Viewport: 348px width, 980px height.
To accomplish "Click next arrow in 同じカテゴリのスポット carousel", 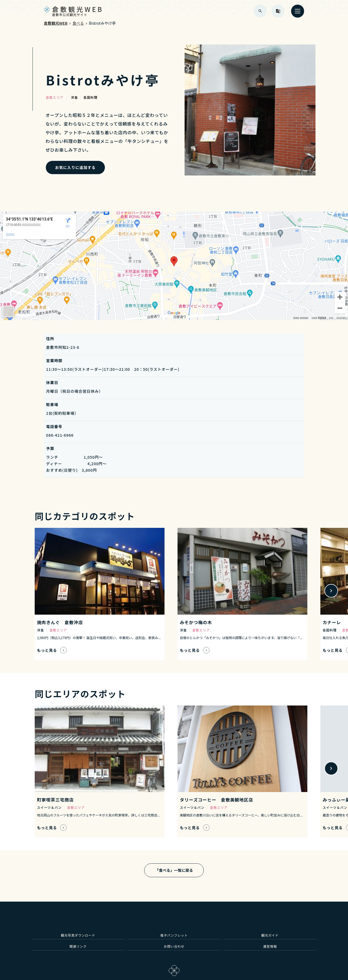I will click(331, 590).
